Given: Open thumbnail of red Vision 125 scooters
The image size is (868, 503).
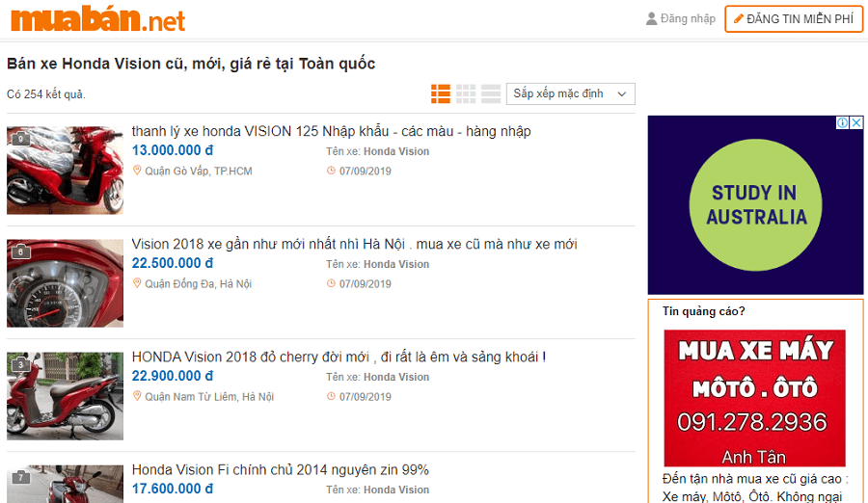Looking at the screenshot, I should 65,170.
